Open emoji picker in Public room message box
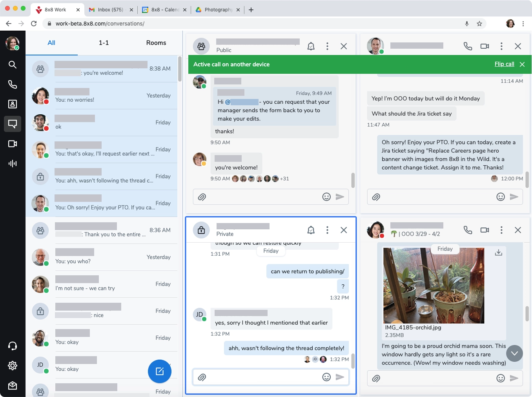 [326, 197]
